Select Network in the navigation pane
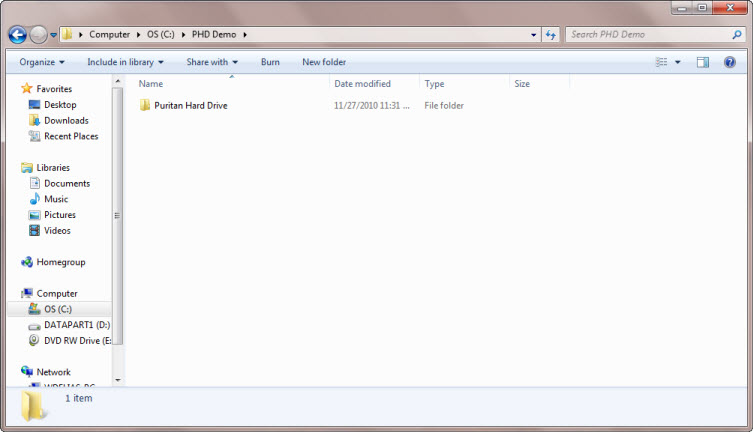Viewport: 753px width, 432px height. coord(53,372)
